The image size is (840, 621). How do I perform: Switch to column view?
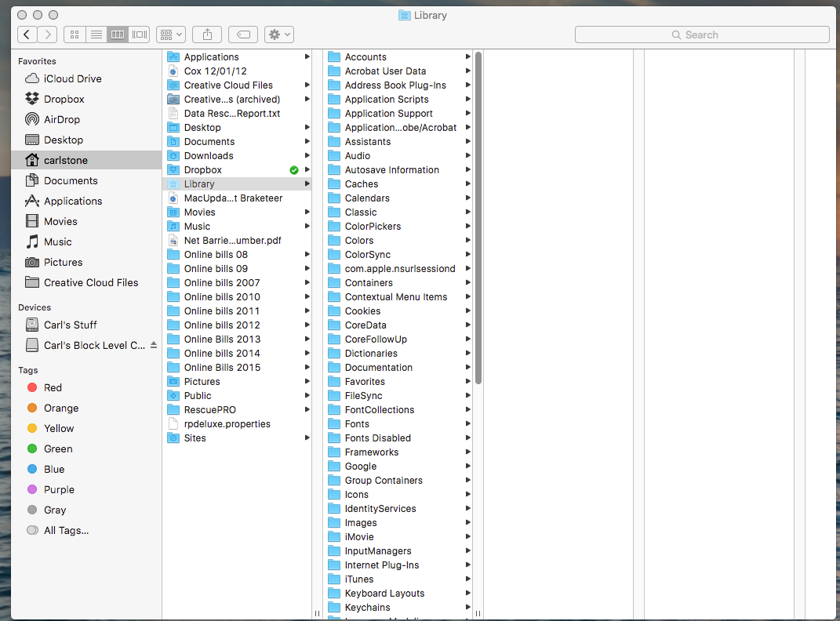pos(118,34)
